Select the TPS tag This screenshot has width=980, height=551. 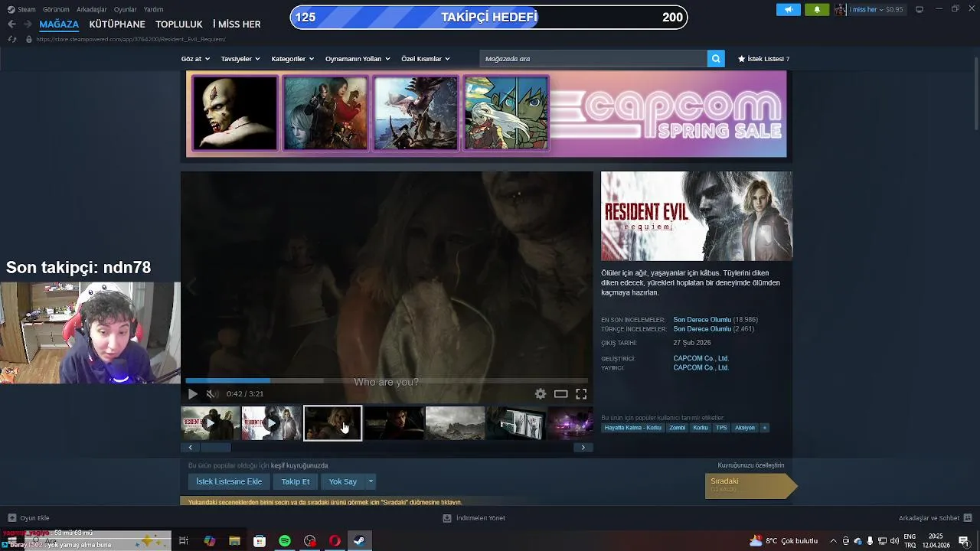(721, 428)
